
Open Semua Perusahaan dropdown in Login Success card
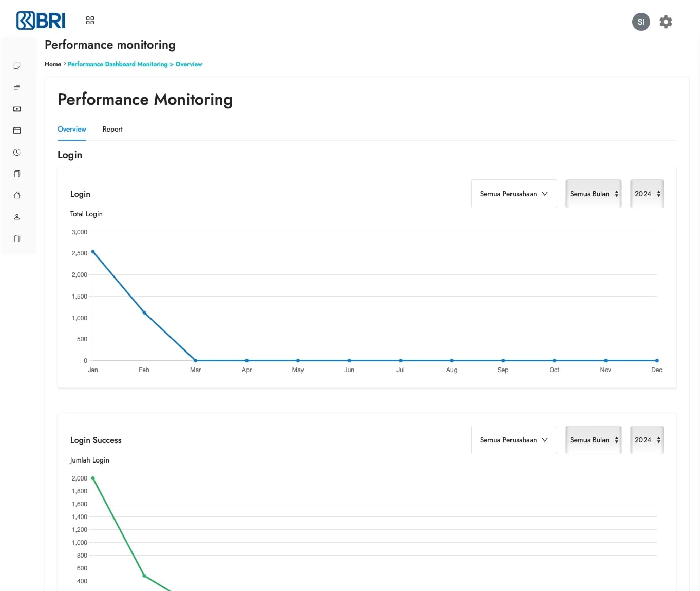click(x=514, y=440)
